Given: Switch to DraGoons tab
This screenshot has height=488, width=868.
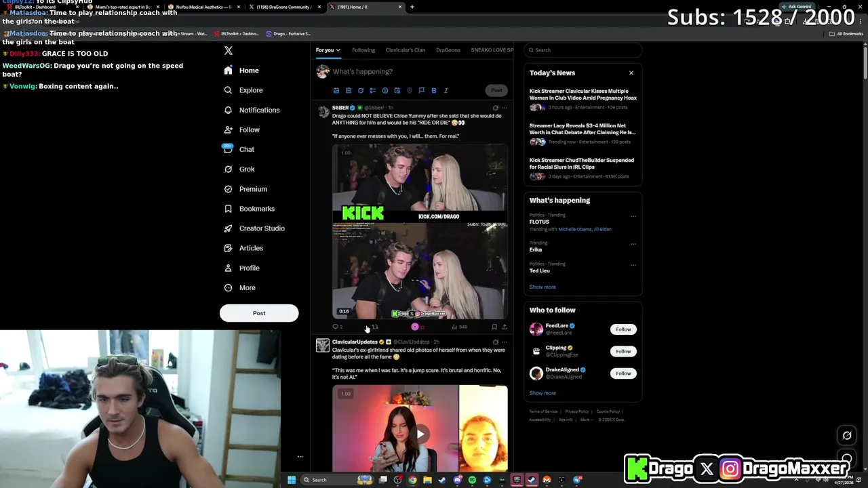Looking at the screenshot, I should [x=448, y=50].
